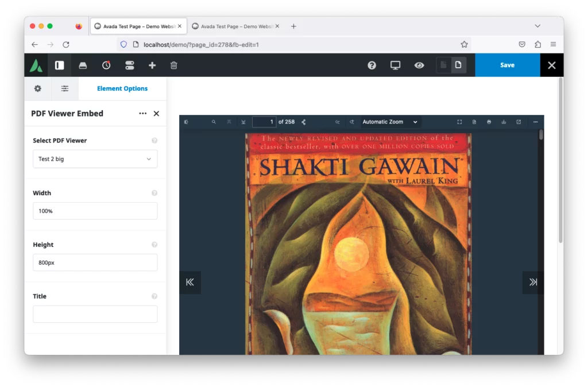The image size is (588, 387).
Task: Click the PDF search magnifier icon
Action: pos(214,122)
